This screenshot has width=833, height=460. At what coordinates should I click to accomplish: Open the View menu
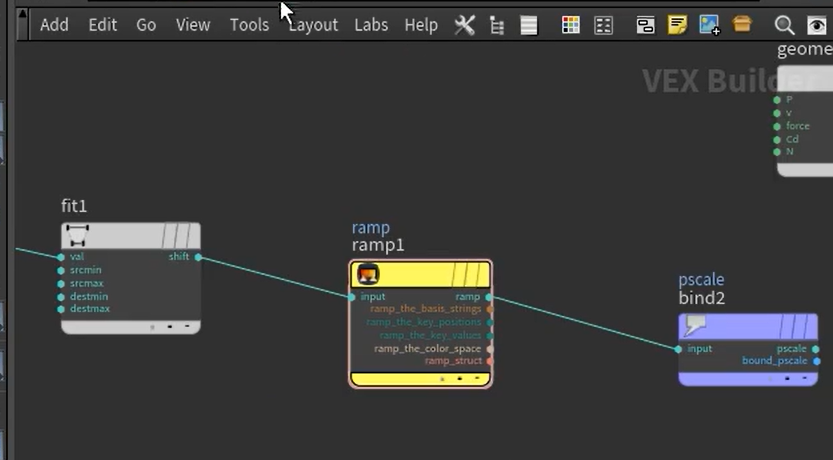(193, 25)
